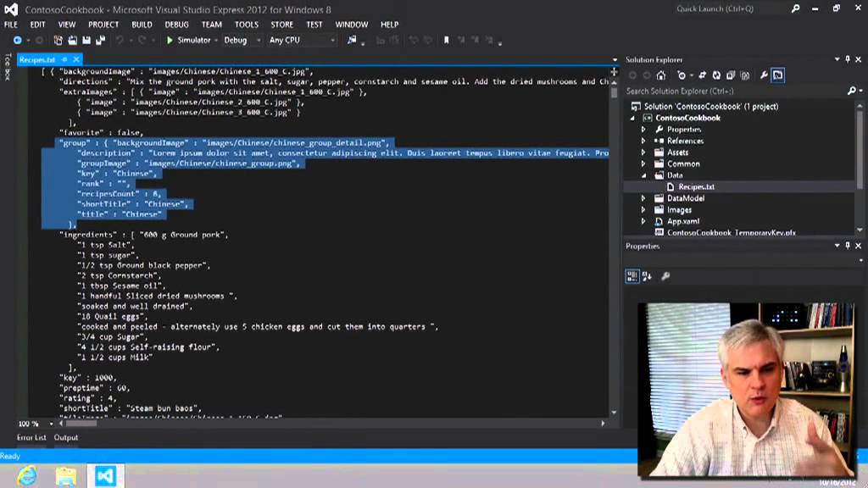Click the Quick Launch magnifier icon
This screenshot has width=868, height=488.
coord(795,8)
